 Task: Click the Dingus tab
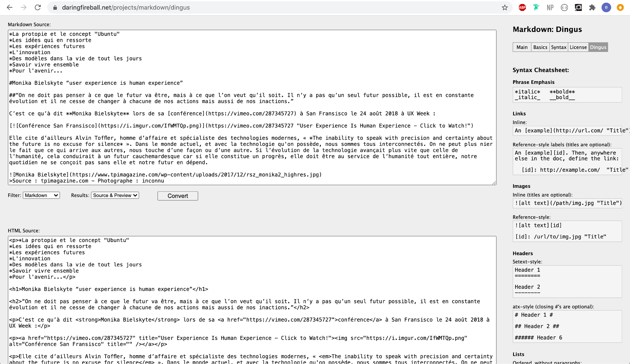point(598,47)
